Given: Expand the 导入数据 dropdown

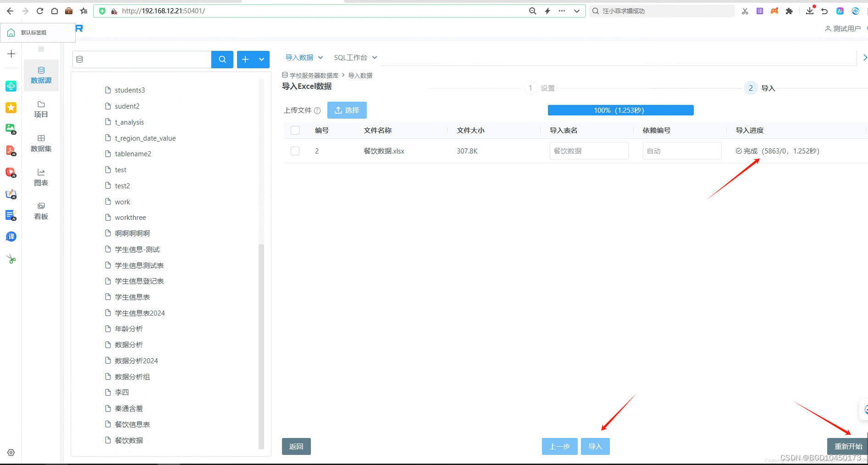Looking at the screenshot, I should point(304,57).
